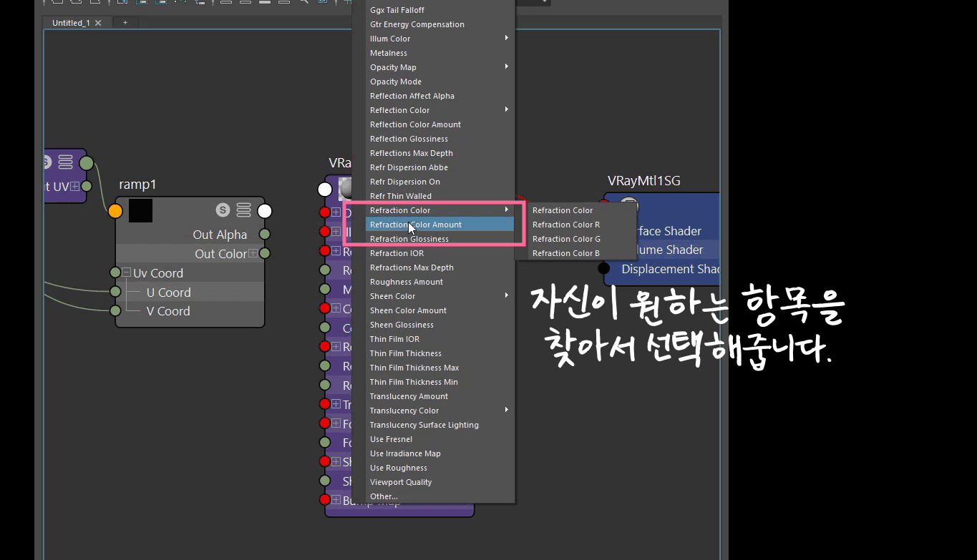This screenshot has width=977, height=560.
Task: Choose Viewport Quality menu entry
Action: pyautogui.click(x=440, y=482)
